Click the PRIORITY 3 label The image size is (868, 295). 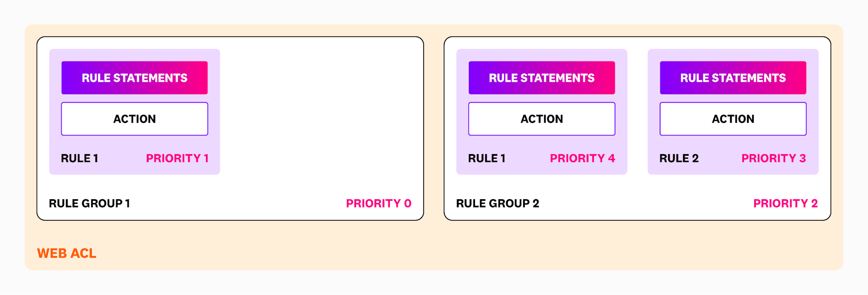pyautogui.click(x=773, y=158)
